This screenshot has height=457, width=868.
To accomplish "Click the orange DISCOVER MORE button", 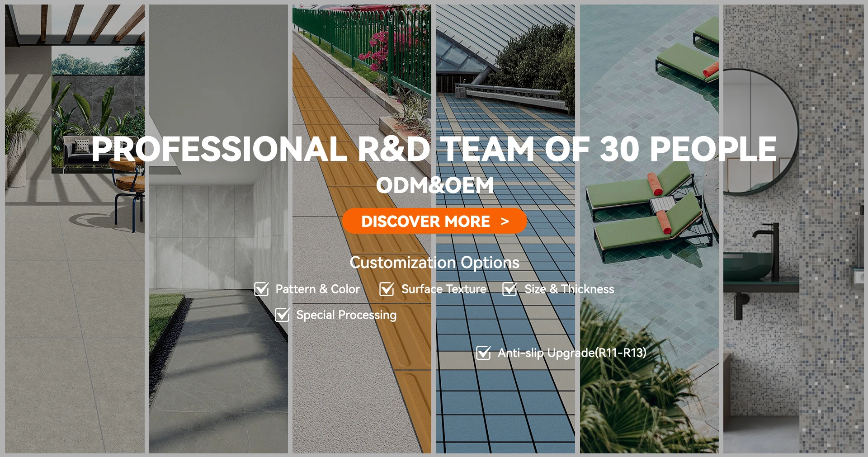I will 434,221.
